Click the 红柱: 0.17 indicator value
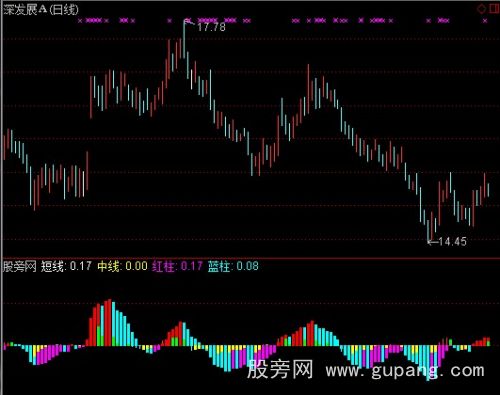 pyautogui.click(x=177, y=266)
